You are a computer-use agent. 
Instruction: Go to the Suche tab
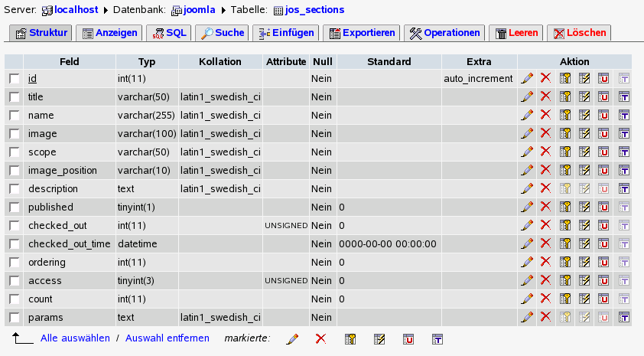click(x=222, y=33)
